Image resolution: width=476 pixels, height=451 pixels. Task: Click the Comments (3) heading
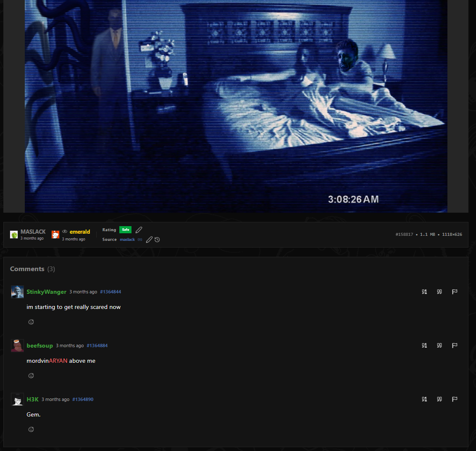[x=32, y=269]
